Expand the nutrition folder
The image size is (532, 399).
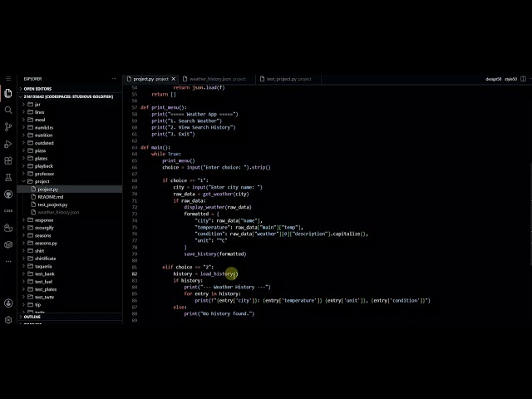coord(70,135)
